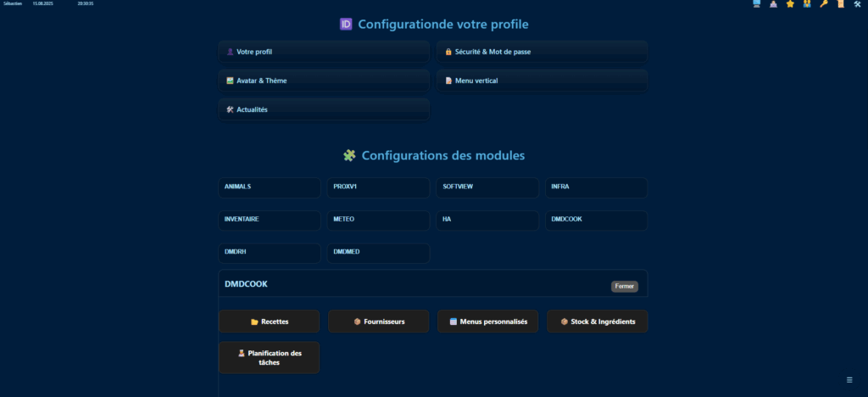
Task: Select Menus personnalisés
Action: click(487, 322)
